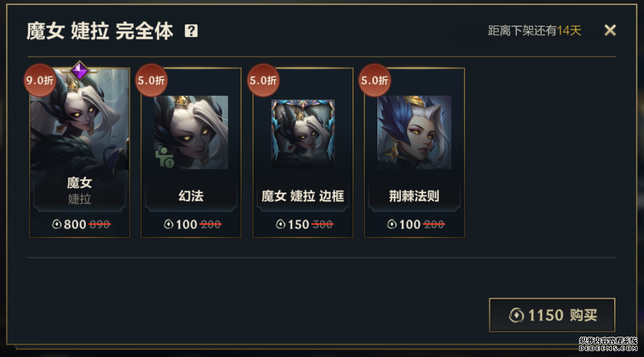Click the 800 price on skin card
The height and width of the screenshot is (357, 644).
75,225
